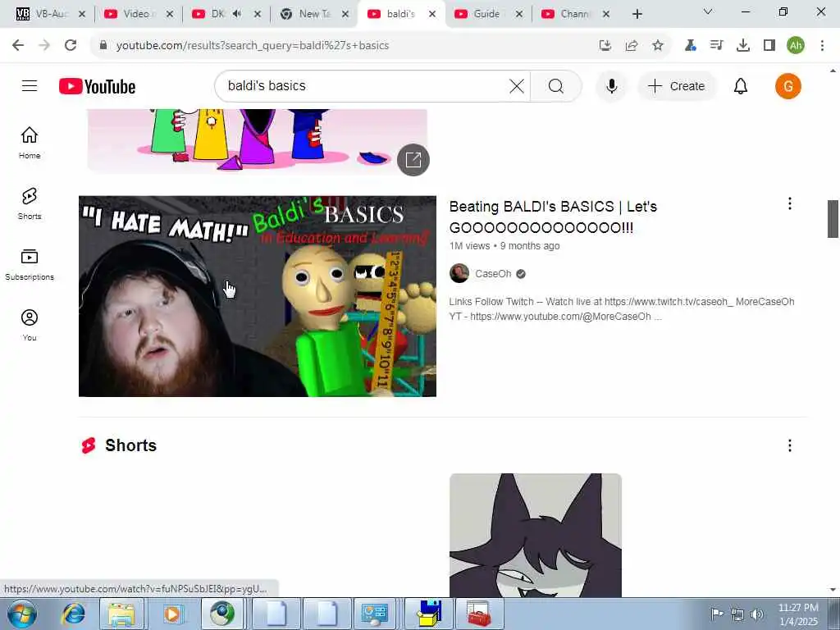Clear the search text with X icon
This screenshot has width=840, height=630.
(517, 85)
